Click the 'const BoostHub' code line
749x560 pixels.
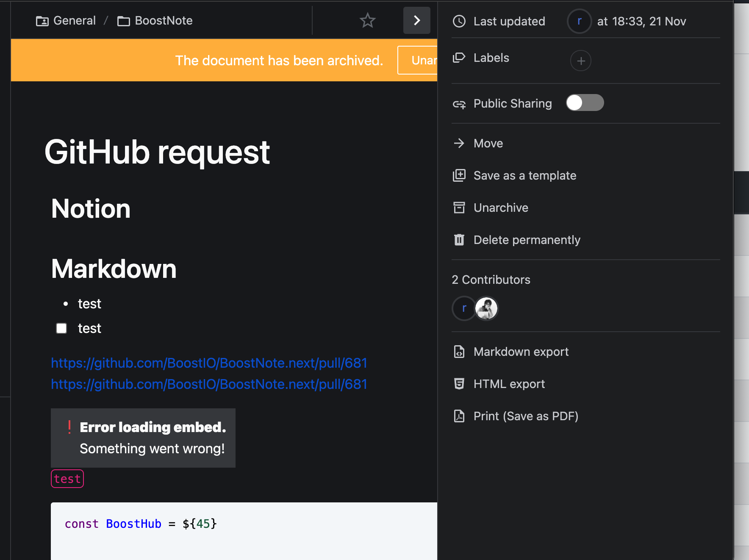pyautogui.click(x=141, y=524)
